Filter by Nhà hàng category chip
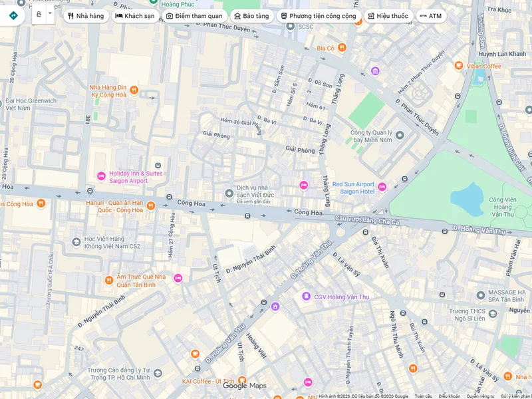Screen dimensions: 532x399 (86, 16)
